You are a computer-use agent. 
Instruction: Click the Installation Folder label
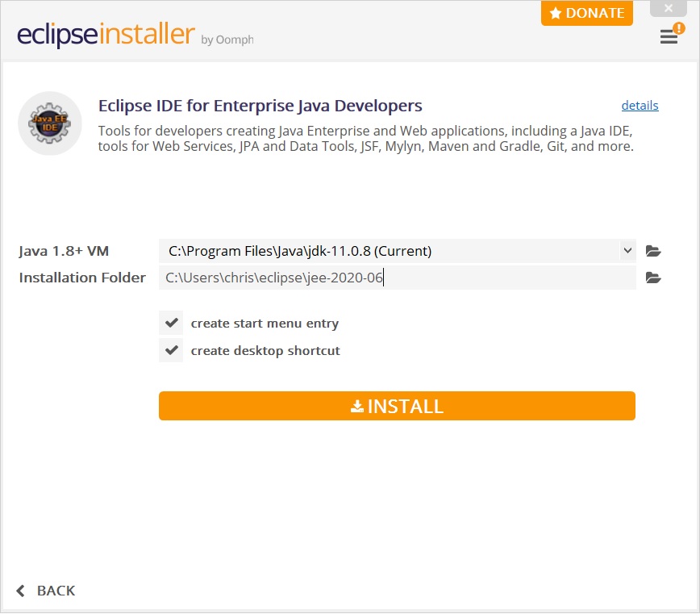(82, 278)
